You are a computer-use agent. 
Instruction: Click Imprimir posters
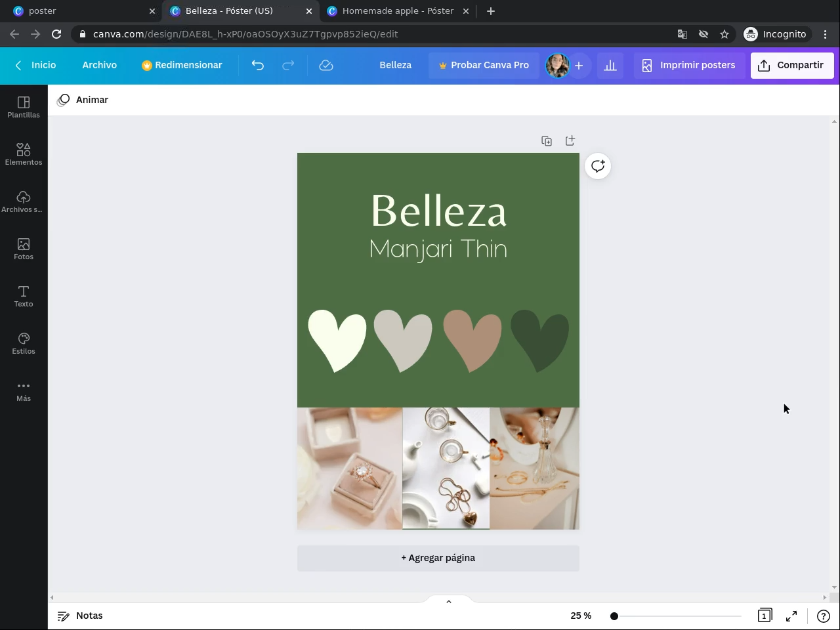click(689, 65)
